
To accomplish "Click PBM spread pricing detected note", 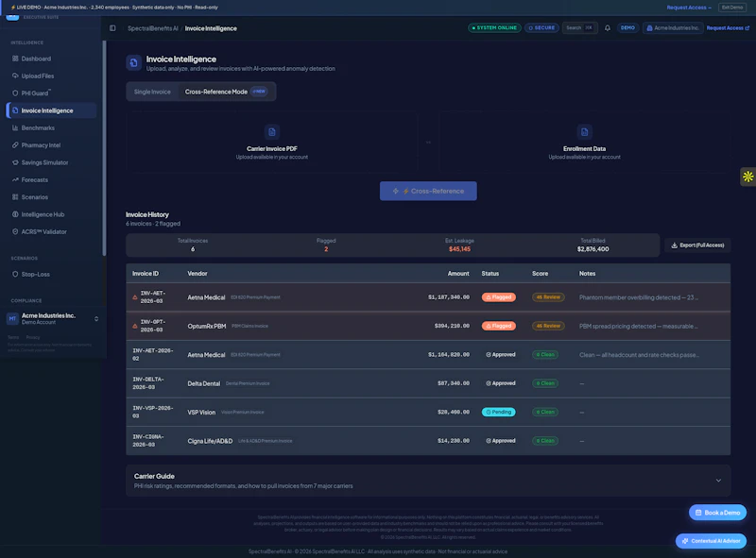I will click(x=639, y=327).
